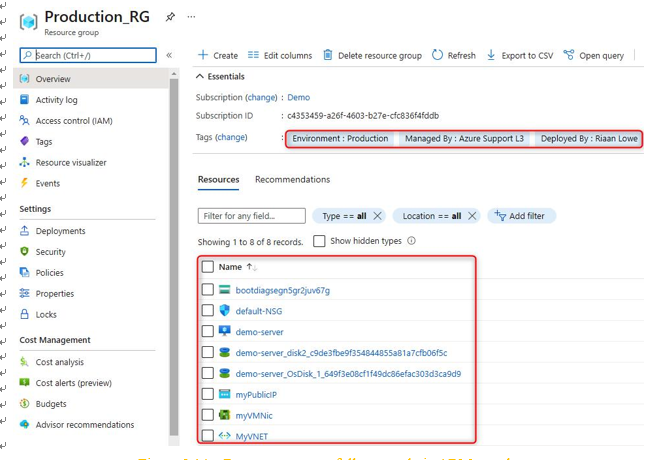Open the more options ellipsis menu
Image resolution: width=672 pixels, height=460 pixels.
click(192, 17)
